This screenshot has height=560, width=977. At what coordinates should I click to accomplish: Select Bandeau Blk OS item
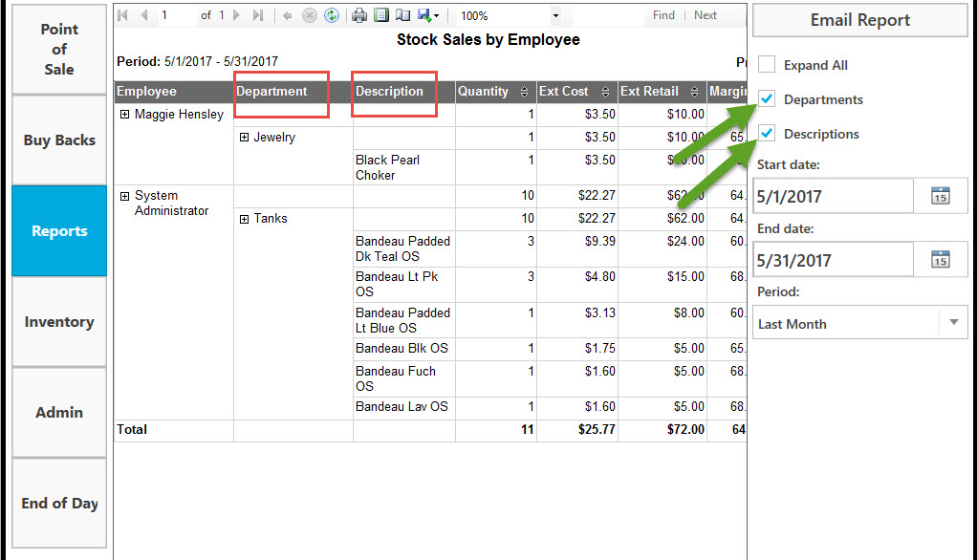click(402, 348)
